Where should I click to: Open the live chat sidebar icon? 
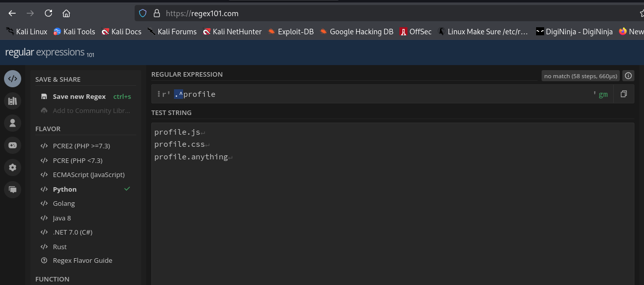[13, 190]
